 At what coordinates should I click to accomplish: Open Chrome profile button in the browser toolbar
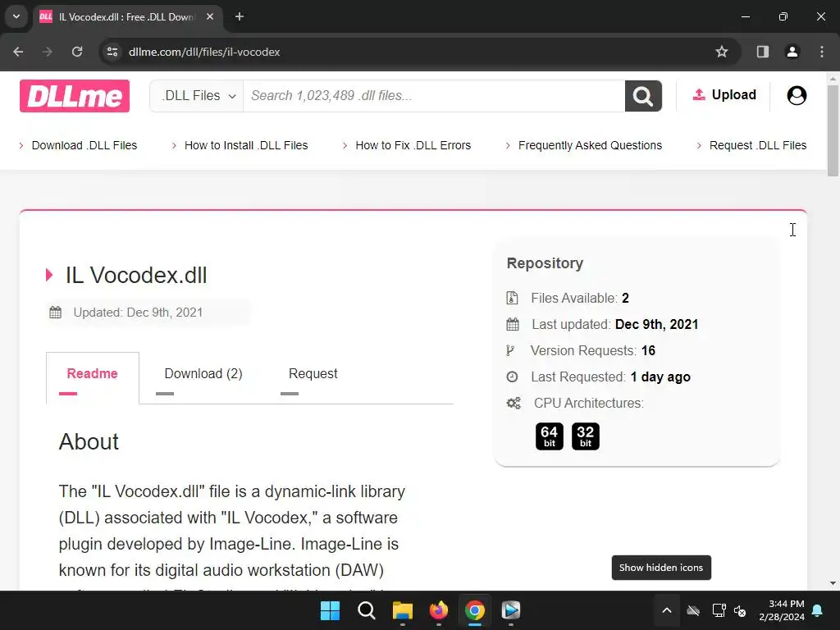[792, 52]
